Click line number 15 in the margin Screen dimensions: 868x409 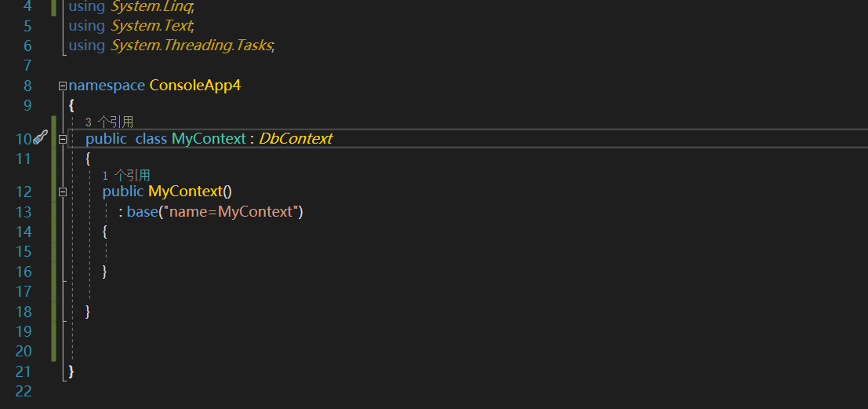coord(24,252)
